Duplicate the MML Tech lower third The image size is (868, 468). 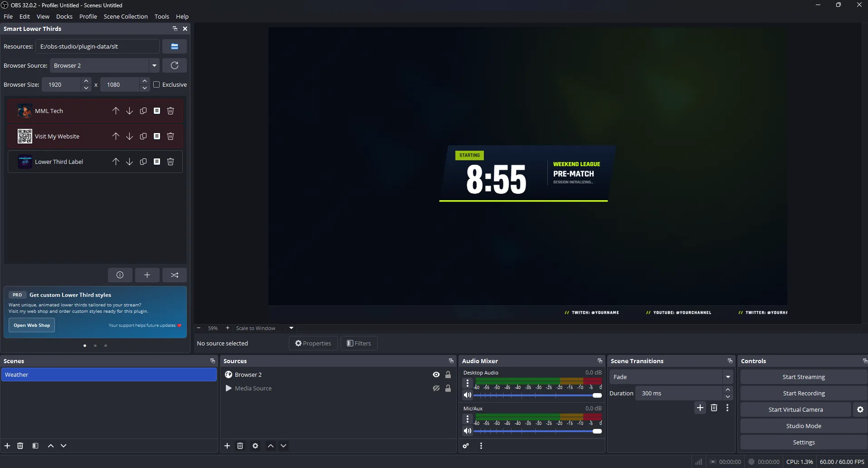(143, 110)
